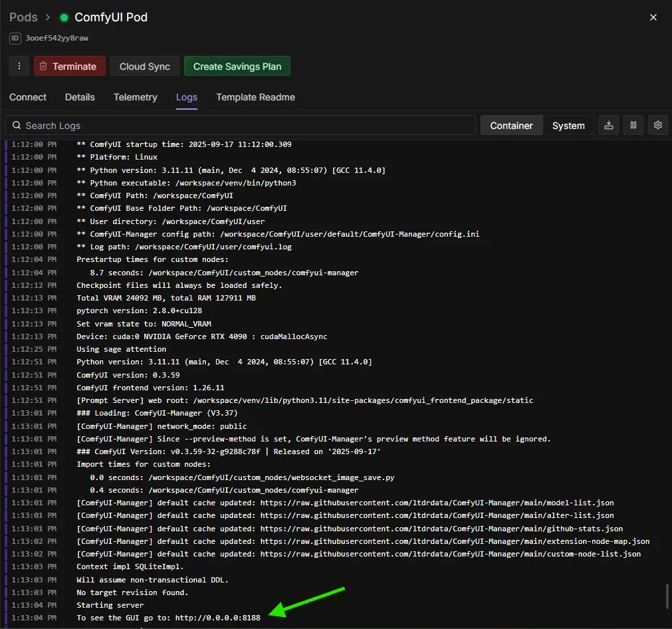Screen dimensions: 672x629
Task: Click the 'Total VRAM 24092 MB' line
Action: coord(166,298)
